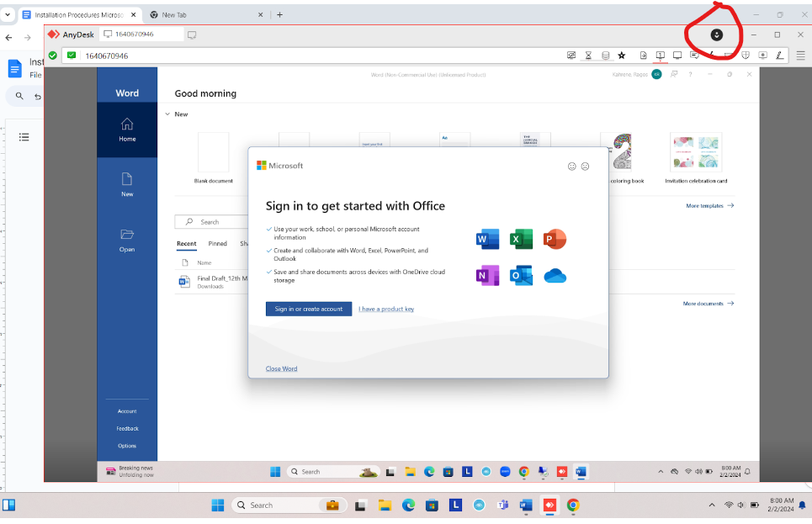
Task: Click the AnyDesk chat icon in toolbar
Action: [694, 56]
